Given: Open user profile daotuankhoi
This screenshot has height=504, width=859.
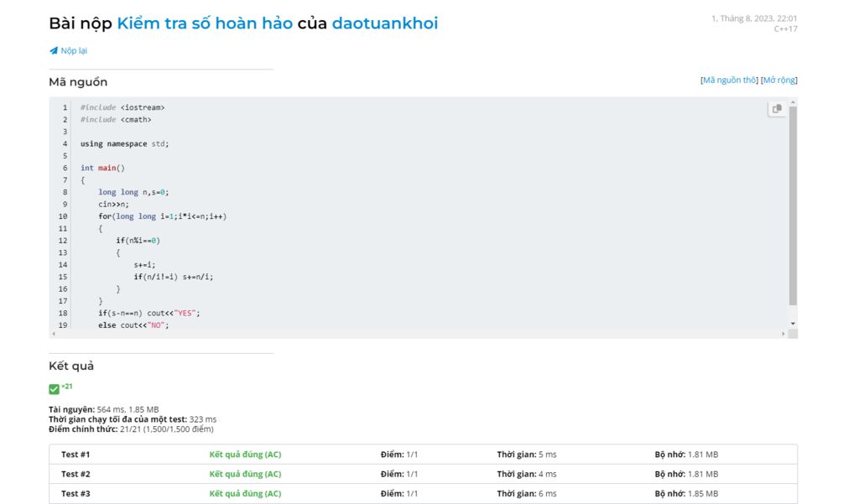Looking at the screenshot, I should 385,23.
